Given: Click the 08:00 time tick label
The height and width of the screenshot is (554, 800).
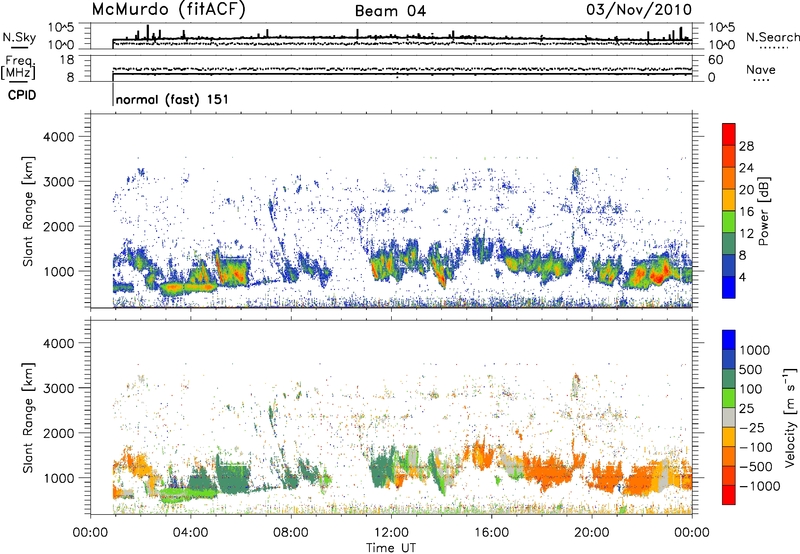Looking at the screenshot, I should pos(291,533).
